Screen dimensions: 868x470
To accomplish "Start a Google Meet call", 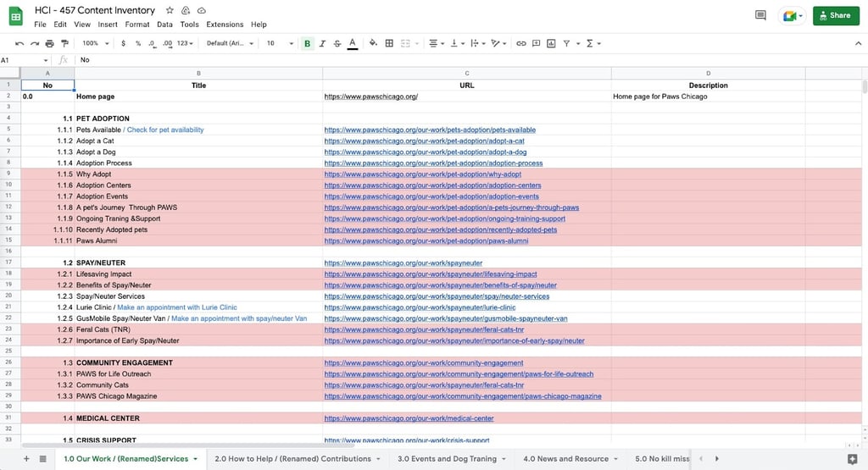I will click(x=793, y=16).
